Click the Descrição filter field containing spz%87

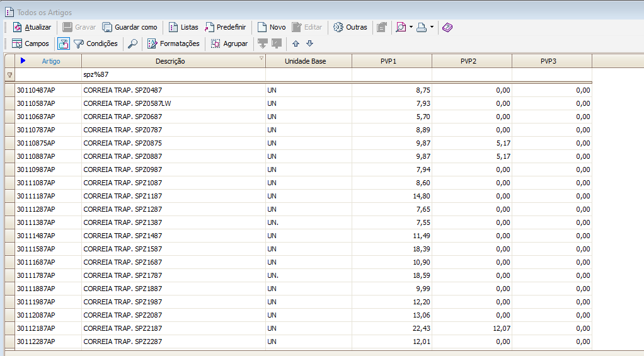pos(173,75)
